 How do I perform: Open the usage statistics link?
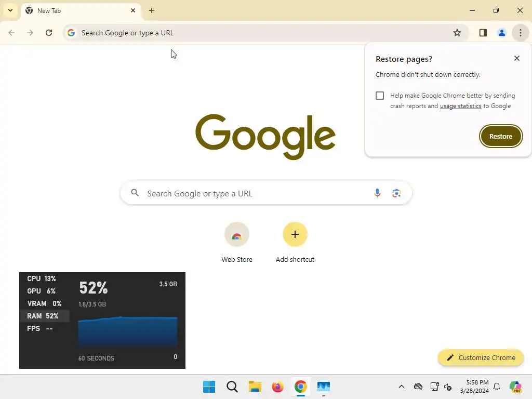(460, 106)
